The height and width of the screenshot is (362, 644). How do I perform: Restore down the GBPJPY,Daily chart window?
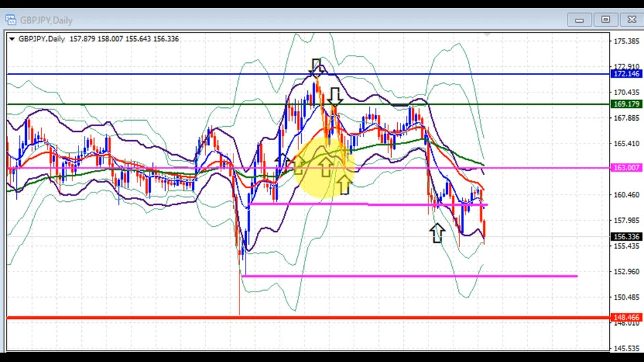pos(605,19)
